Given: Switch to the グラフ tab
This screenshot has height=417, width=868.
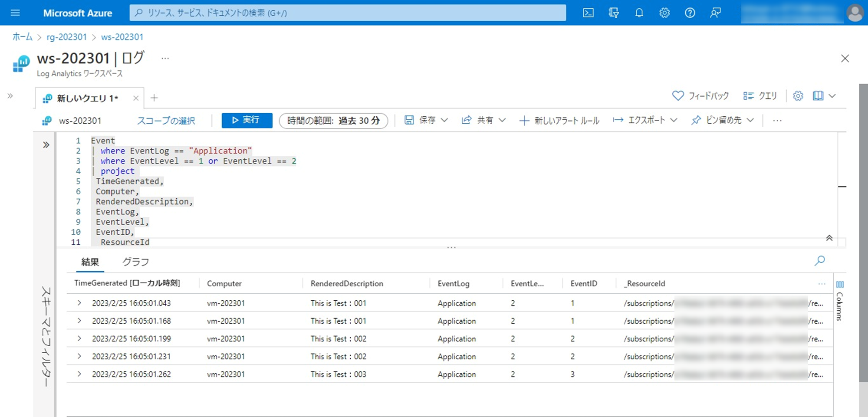Looking at the screenshot, I should pyautogui.click(x=135, y=262).
